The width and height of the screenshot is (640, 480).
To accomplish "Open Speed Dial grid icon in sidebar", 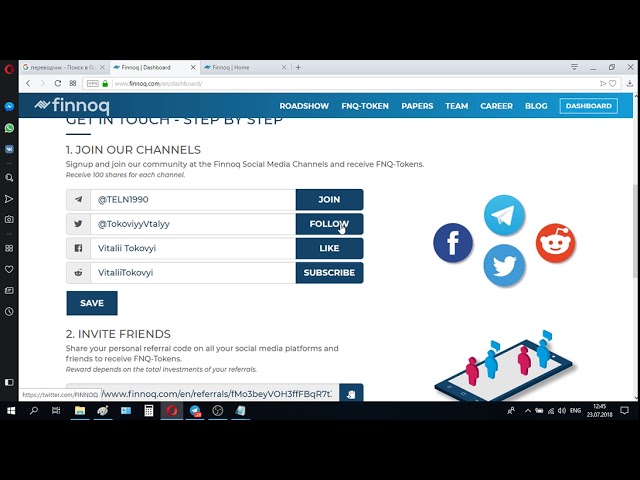I will coord(9,248).
